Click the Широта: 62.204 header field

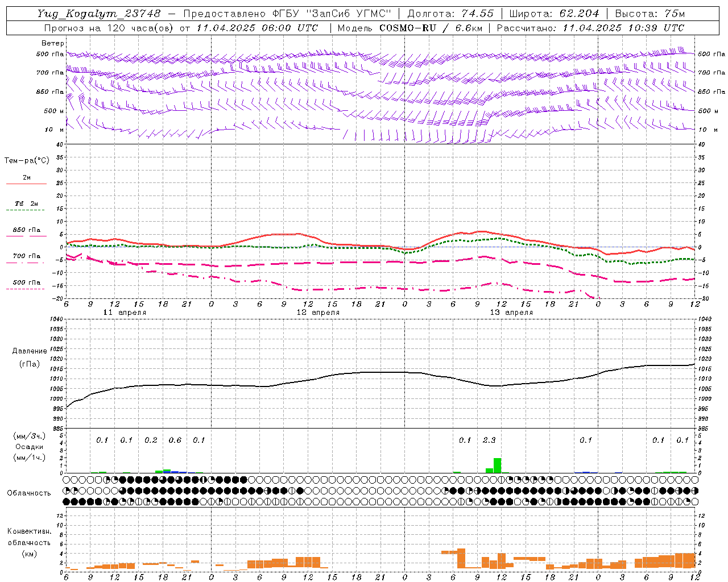coord(554,14)
